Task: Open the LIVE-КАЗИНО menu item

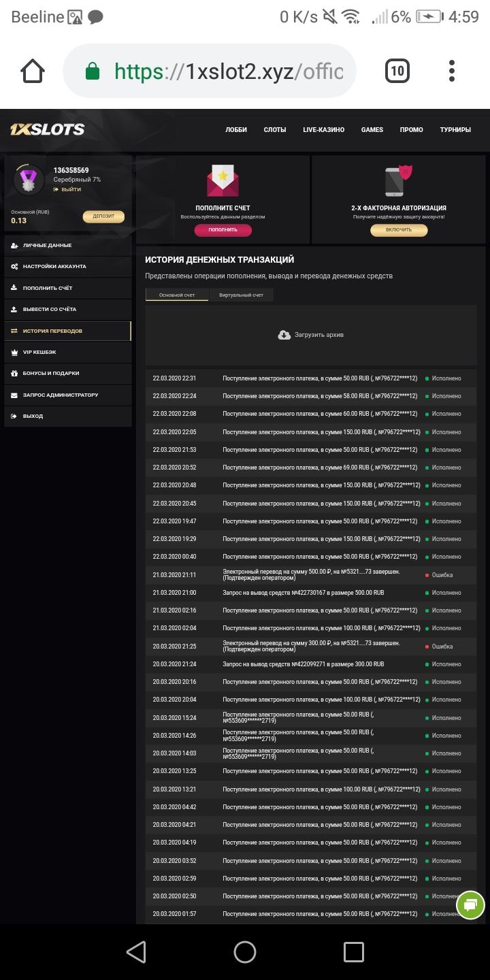Action: (324, 130)
